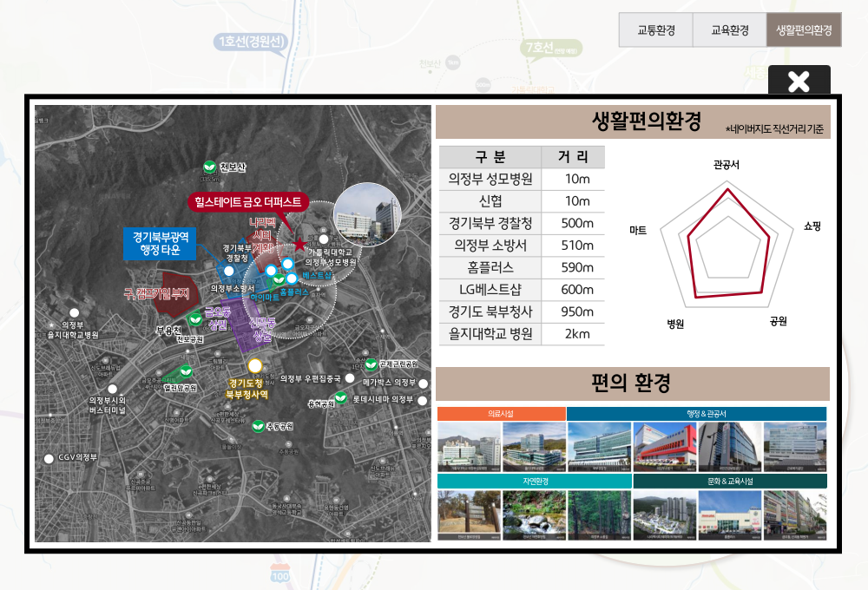
Task: Click the 공원 radar chart label
Action: pyautogui.click(x=779, y=321)
